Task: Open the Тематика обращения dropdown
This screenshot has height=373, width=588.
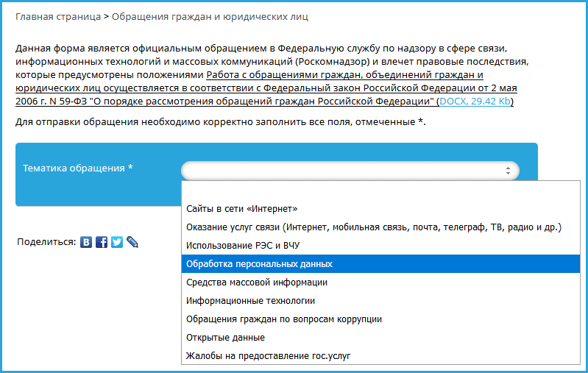Action: pyautogui.click(x=350, y=171)
